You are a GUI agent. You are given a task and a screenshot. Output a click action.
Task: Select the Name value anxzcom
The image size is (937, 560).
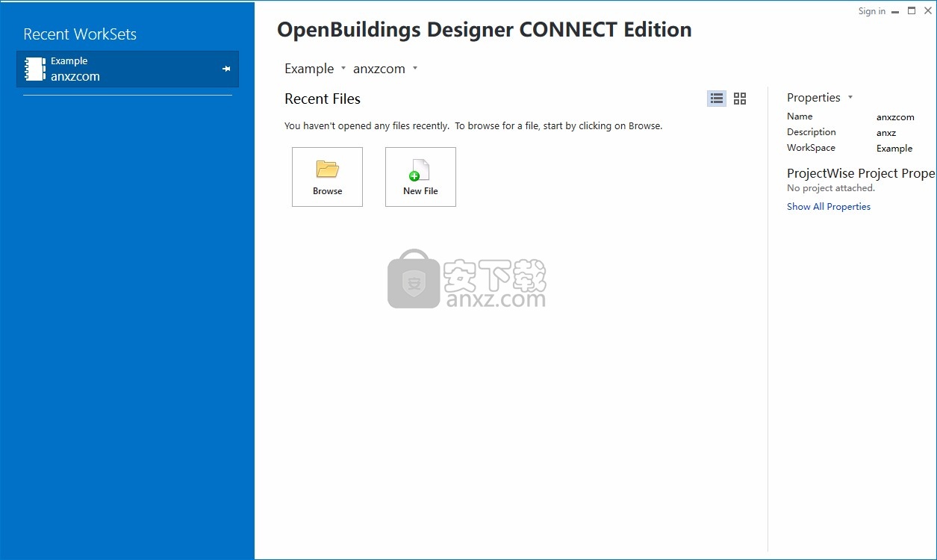895,117
